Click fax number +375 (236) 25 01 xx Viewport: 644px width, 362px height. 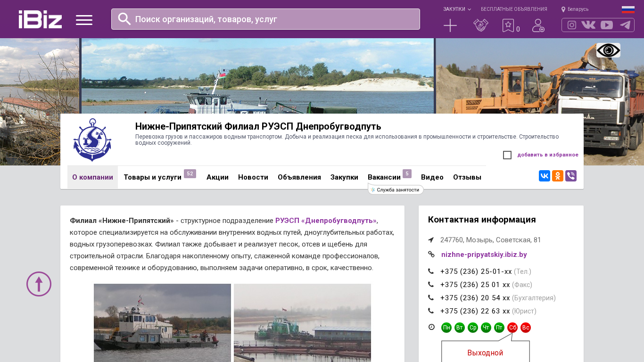click(x=475, y=285)
